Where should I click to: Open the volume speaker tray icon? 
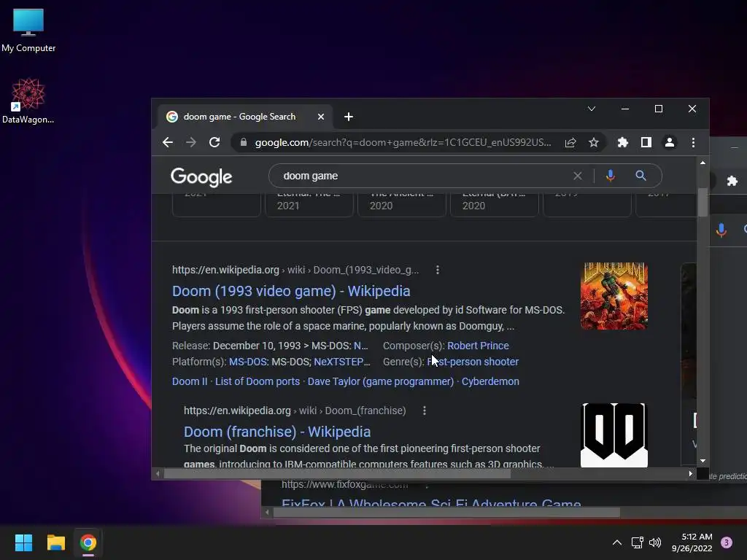(x=655, y=542)
